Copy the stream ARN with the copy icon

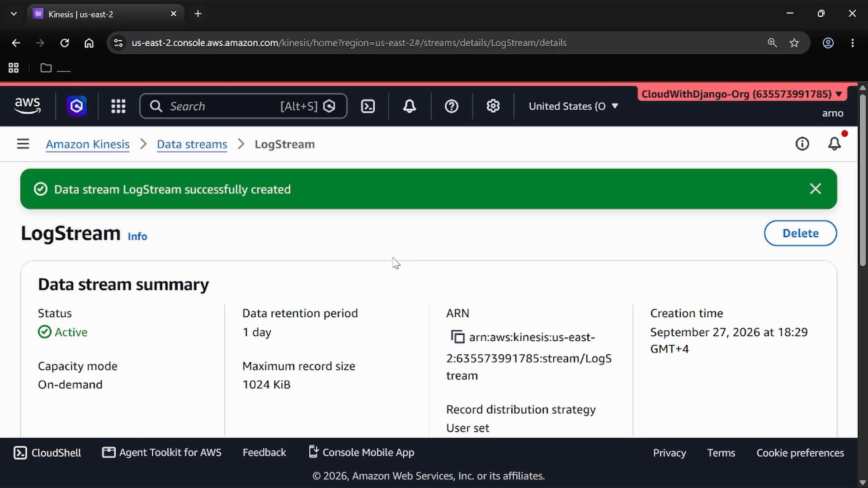[458, 337]
